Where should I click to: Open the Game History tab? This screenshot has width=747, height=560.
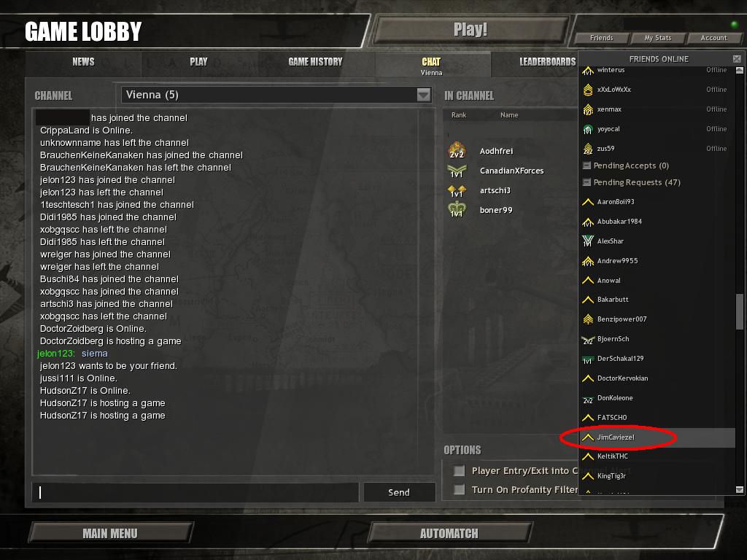(315, 62)
